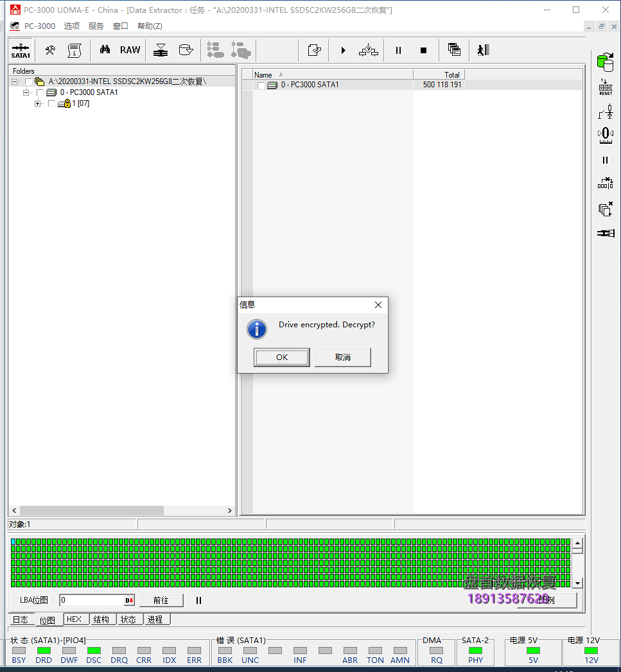The height and width of the screenshot is (672, 621).
Task: Switch to the 状态 tab
Action: coord(128,619)
